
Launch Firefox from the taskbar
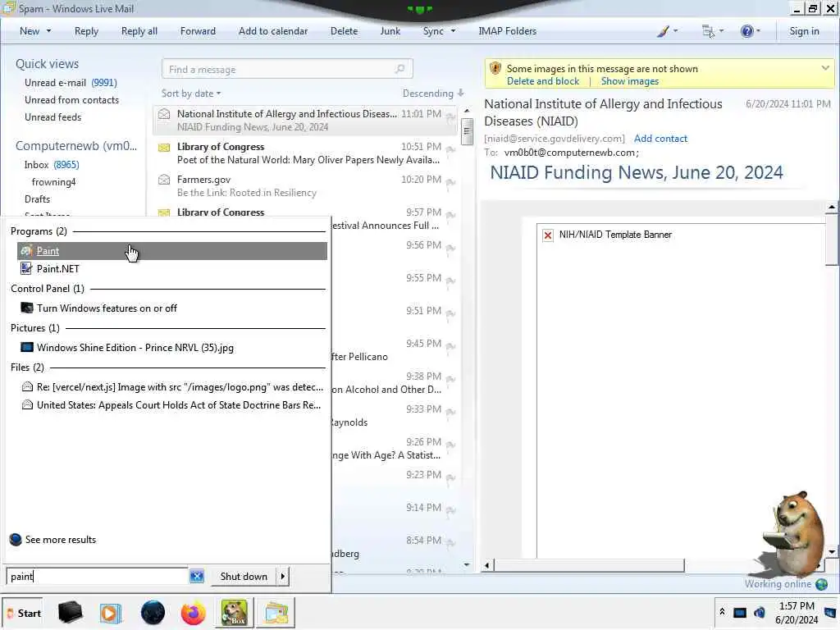coord(194,613)
